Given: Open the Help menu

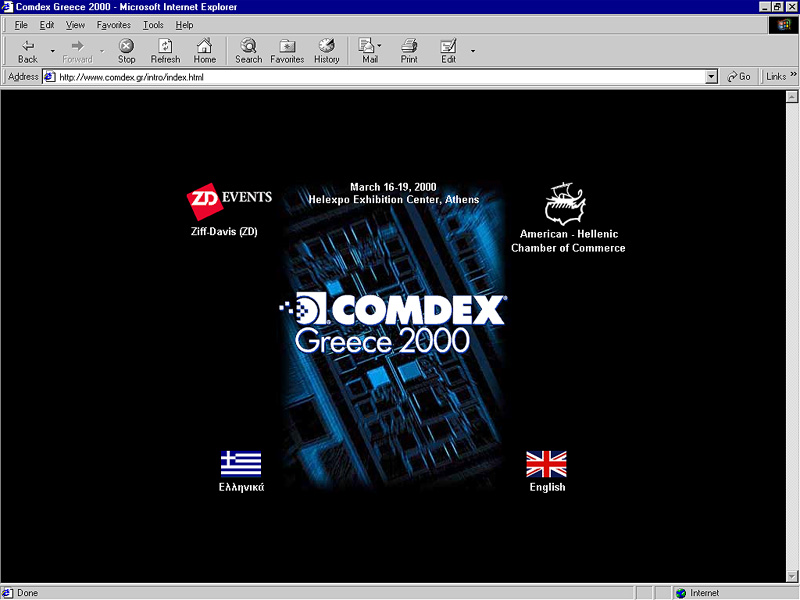Looking at the screenshot, I should pyautogui.click(x=184, y=25).
